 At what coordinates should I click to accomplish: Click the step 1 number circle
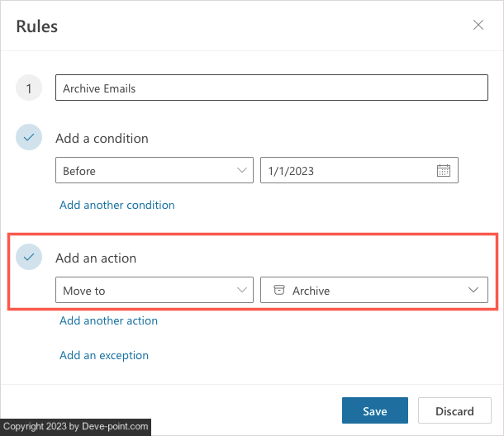point(29,88)
